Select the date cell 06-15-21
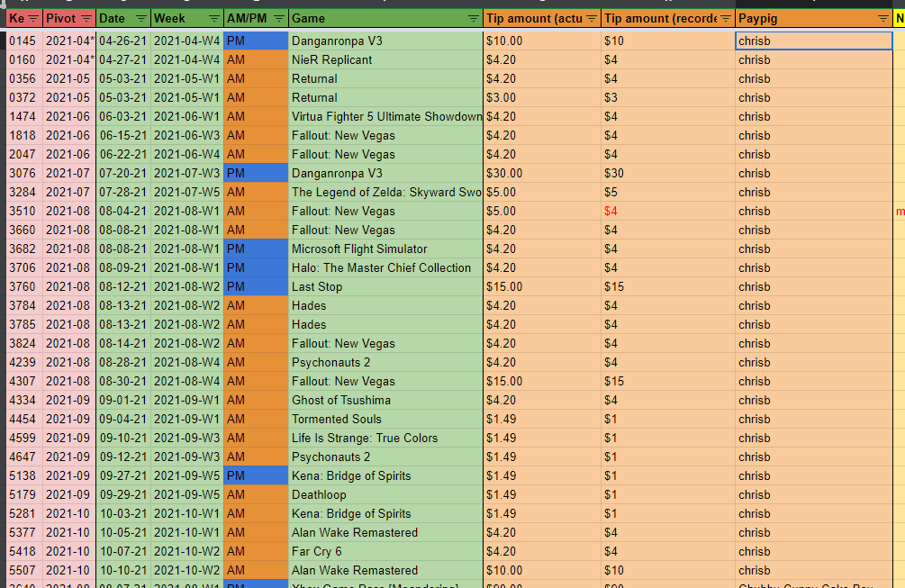Viewport: 905px width, 588px height. [123, 136]
